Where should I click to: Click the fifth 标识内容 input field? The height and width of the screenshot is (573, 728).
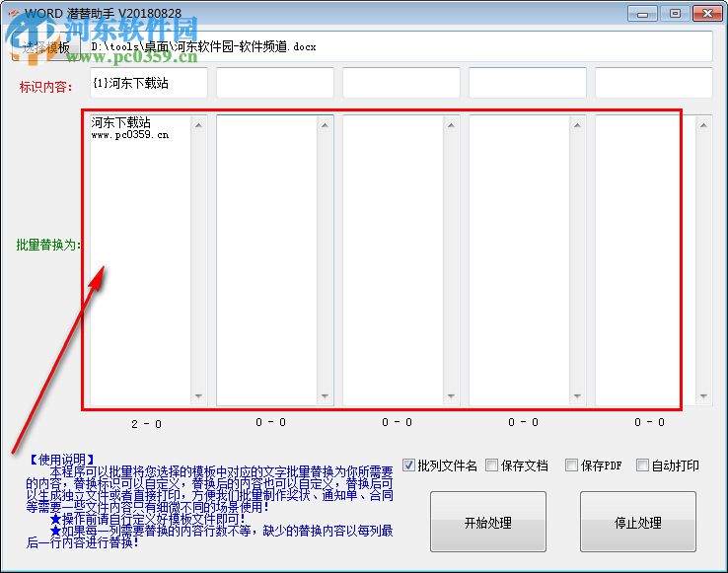[x=654, y=83]
